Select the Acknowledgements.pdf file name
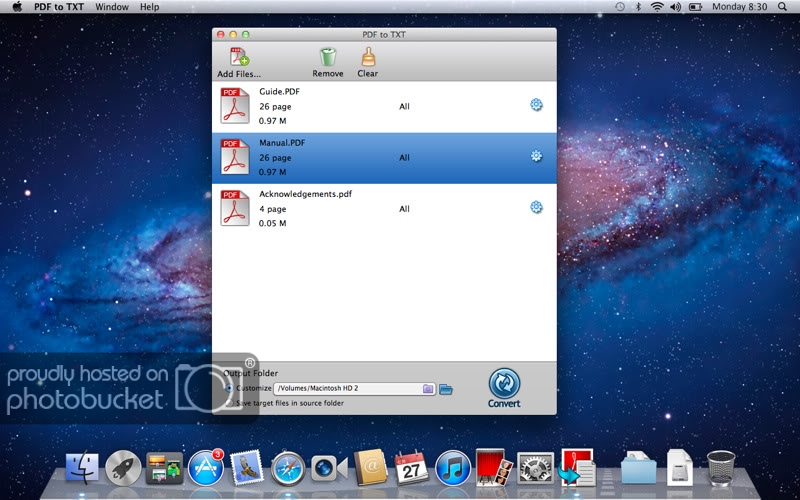 click(305, 194)
